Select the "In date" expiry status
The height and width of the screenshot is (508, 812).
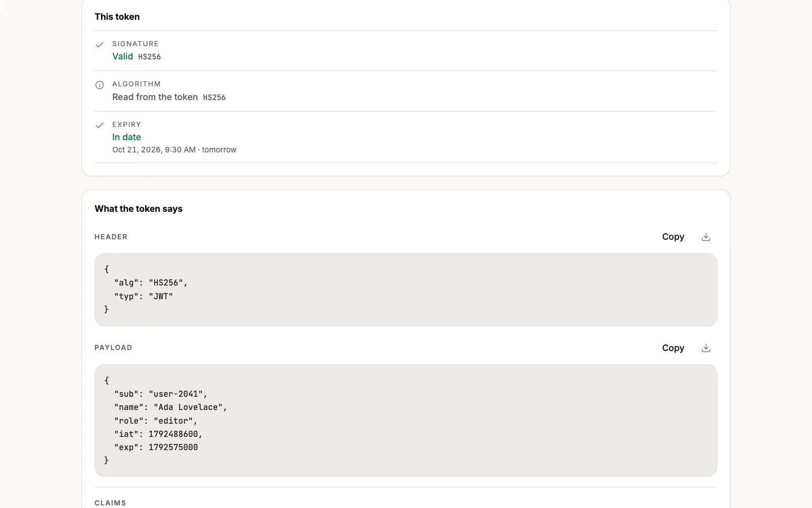point(126,137)
